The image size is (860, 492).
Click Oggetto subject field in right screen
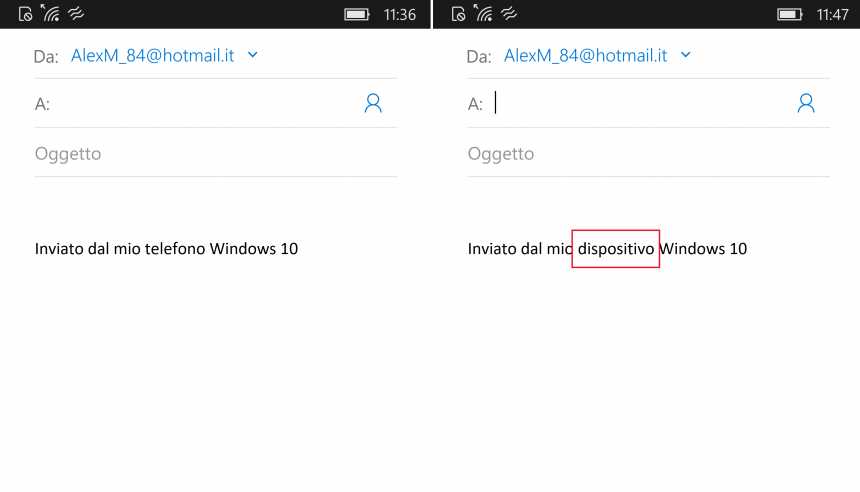(x=649, y=153)
